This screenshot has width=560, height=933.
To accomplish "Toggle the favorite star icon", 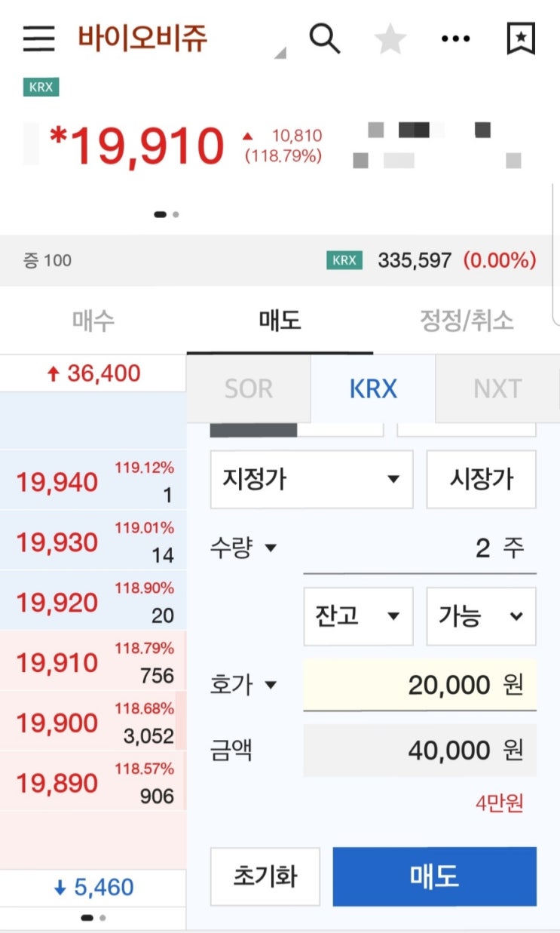I will pos(390,38).
